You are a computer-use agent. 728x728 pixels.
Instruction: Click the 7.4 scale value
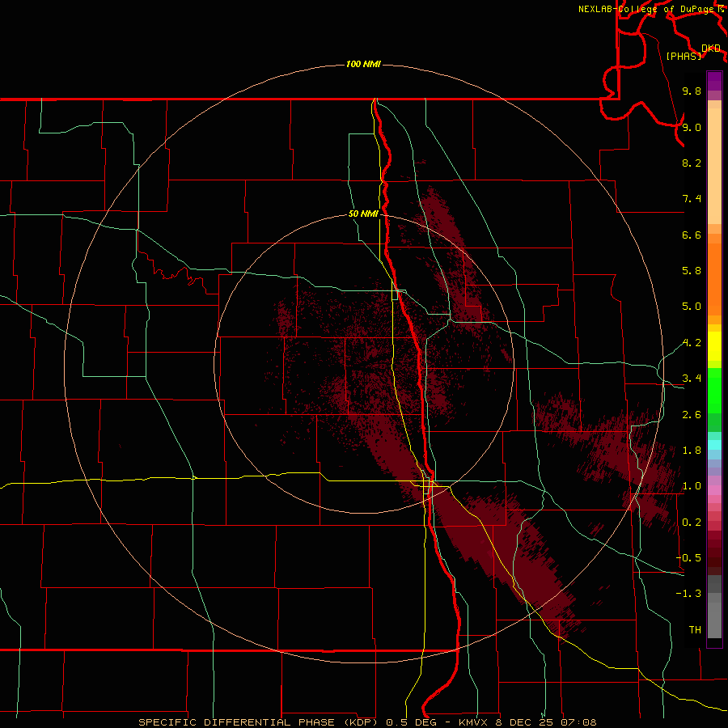pos(692,199)
